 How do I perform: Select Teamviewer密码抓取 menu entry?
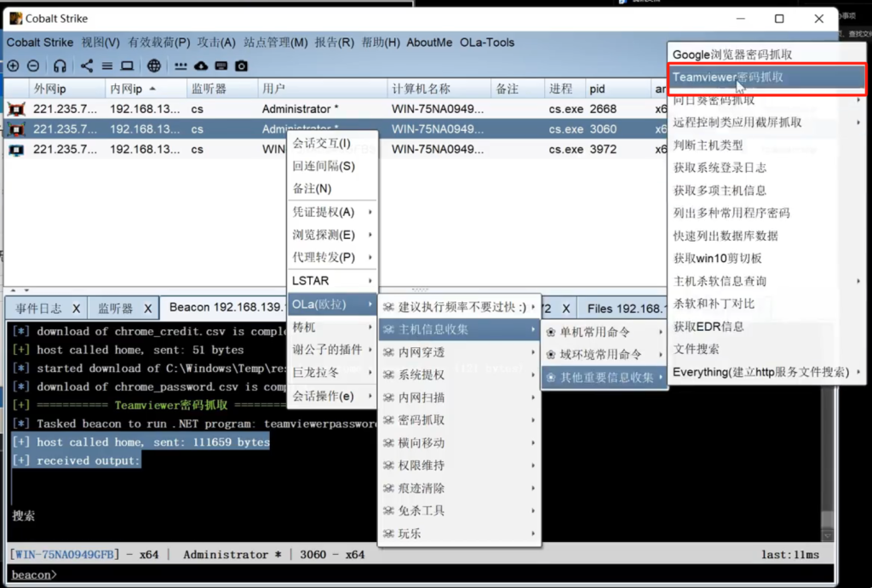click(766, 77)
